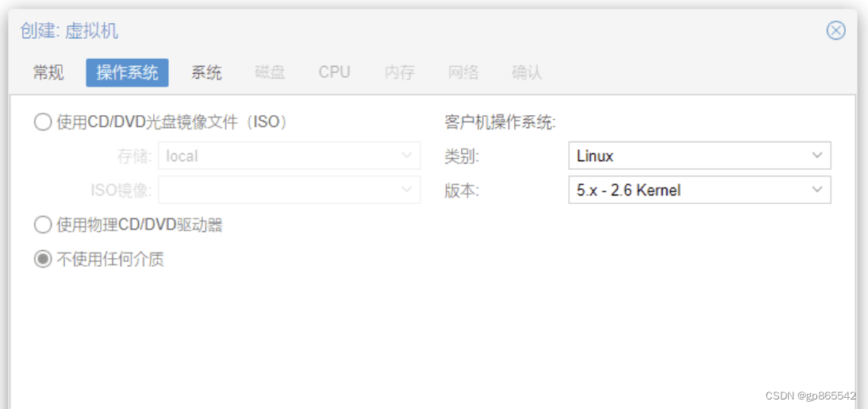Open the 类别 dropdown arrow

(818, 156)
